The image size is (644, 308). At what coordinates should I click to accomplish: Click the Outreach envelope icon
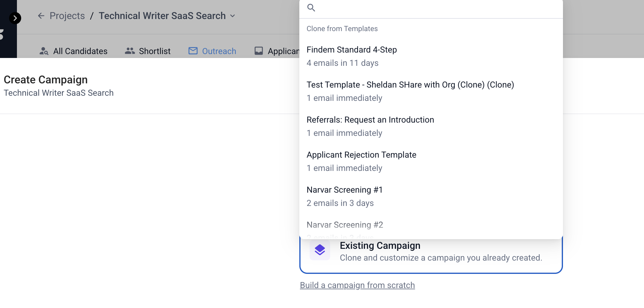pyautogui.click(x=193, y=51)
